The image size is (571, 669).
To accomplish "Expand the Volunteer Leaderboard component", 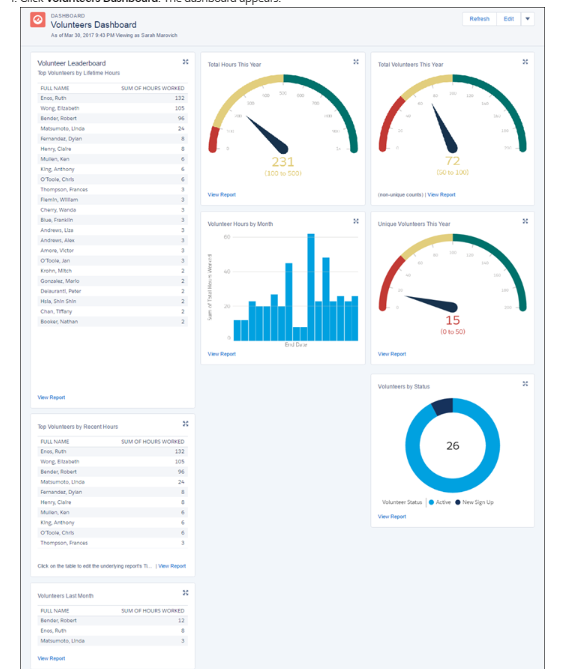I will click(x=186, y=62).
